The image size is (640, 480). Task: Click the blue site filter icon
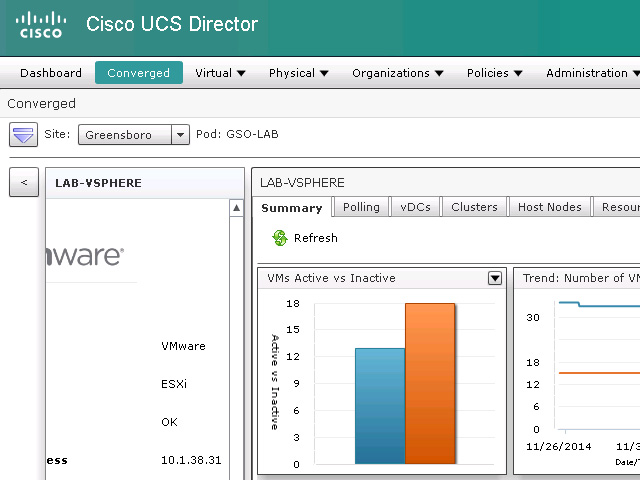coord(23,135)
